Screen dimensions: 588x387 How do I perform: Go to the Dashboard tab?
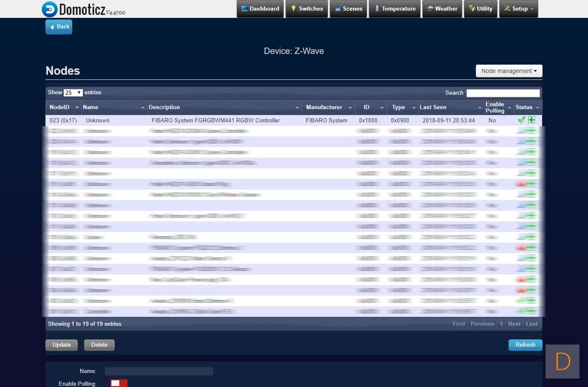(x=260, y=9)
